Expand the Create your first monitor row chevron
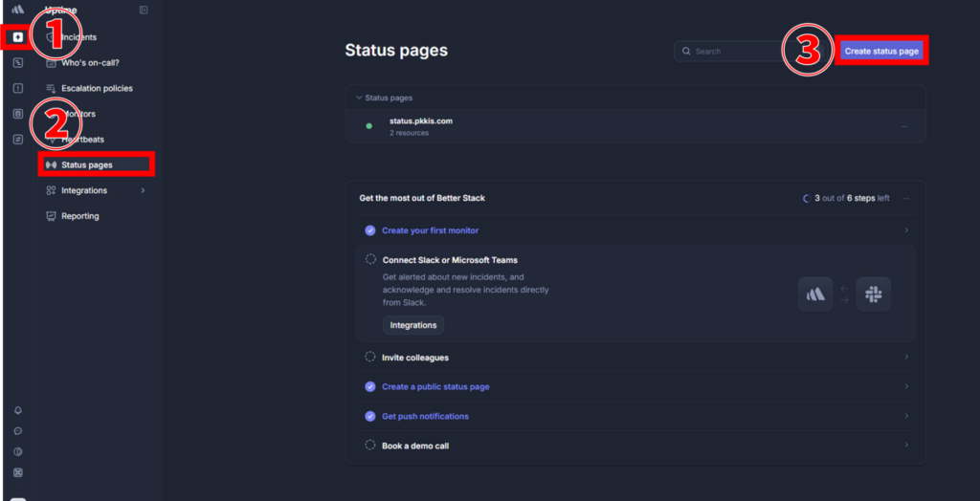Image resolution: width=980 pixels, height=501 pixels. click(905, 230)
